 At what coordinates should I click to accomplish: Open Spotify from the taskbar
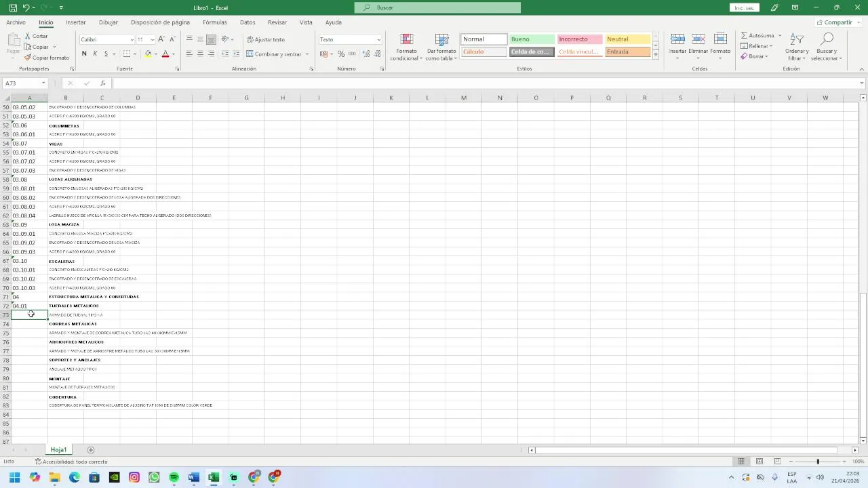[x=174, y=477]
